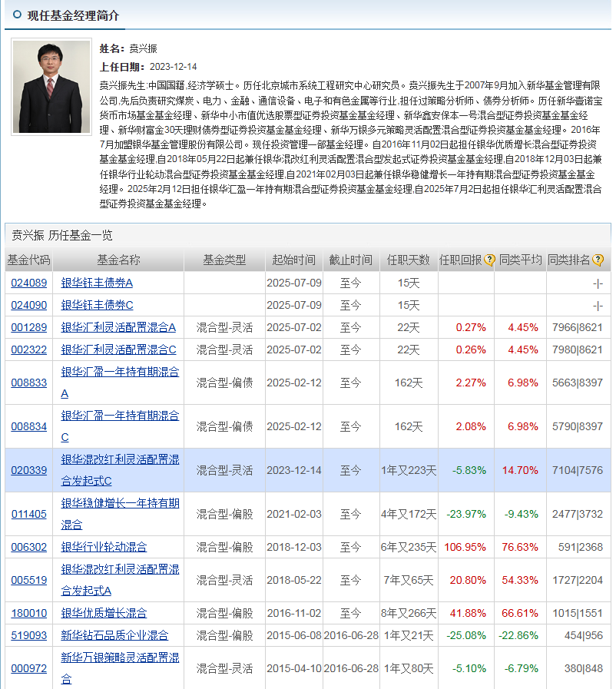The height and width of the screenshot is (689, 616).
Task: Select the -25.08% return cell
Action: [x=466, y=636]
